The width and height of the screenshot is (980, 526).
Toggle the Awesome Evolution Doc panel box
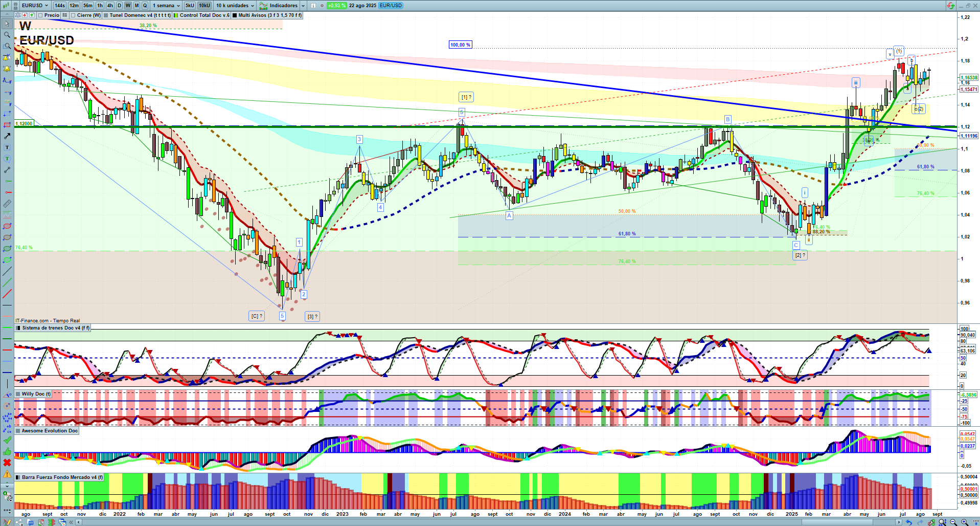tap(18, 431)
